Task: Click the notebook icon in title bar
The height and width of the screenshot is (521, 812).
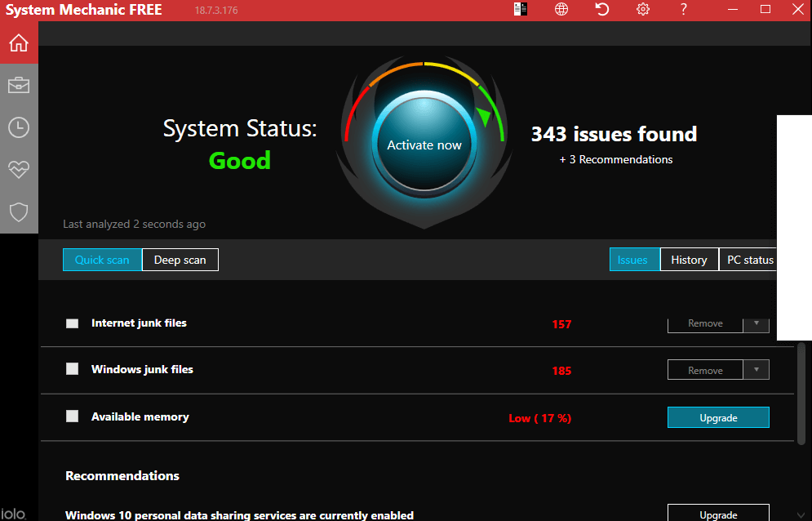Action: coord(521,9)
